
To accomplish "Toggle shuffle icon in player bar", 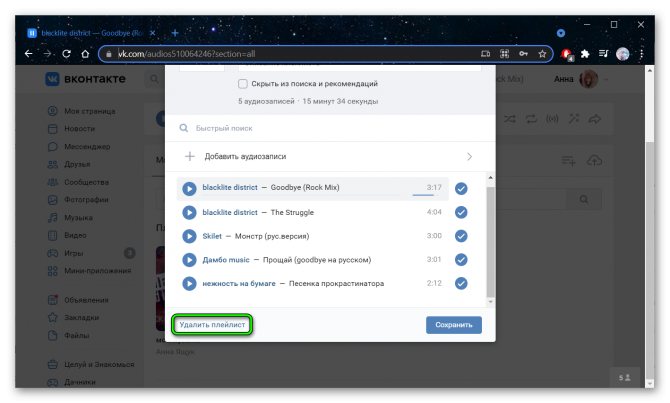I will click(509, 119).
